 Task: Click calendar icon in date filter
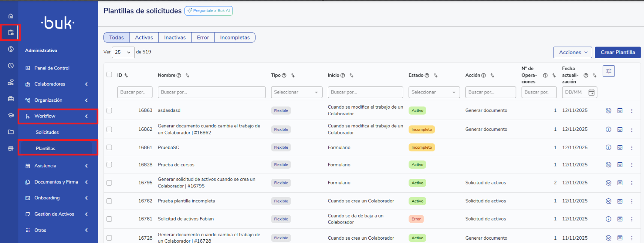(x=591, y=92)
